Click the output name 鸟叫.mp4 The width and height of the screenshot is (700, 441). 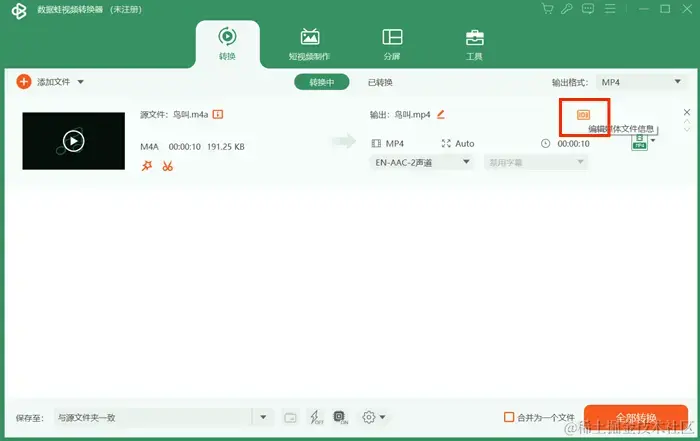tap(412, 115)
